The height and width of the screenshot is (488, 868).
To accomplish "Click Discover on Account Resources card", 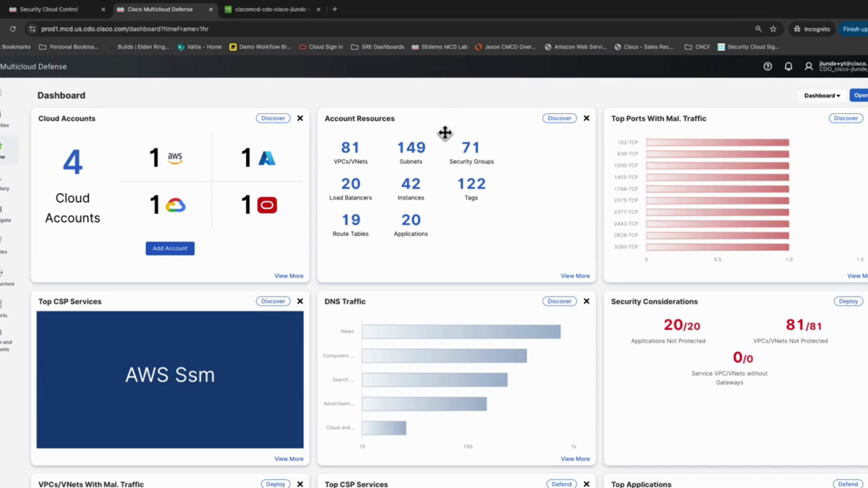I will (560, 118).
